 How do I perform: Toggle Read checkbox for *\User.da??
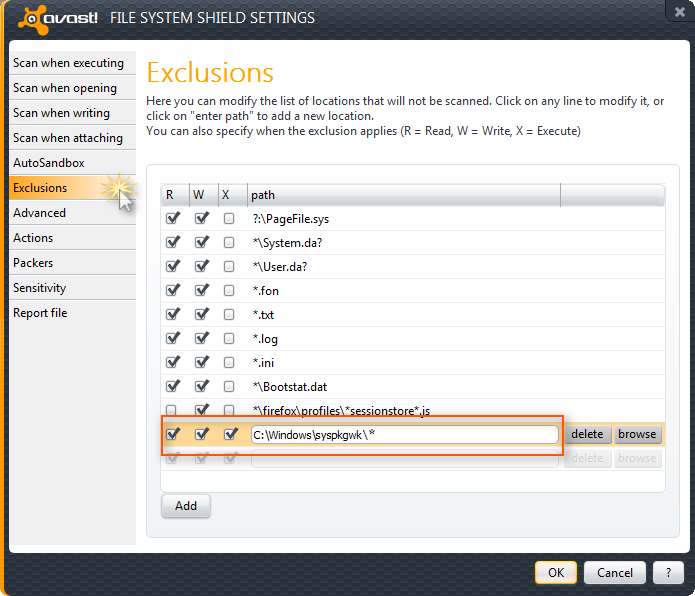point(172,266)
